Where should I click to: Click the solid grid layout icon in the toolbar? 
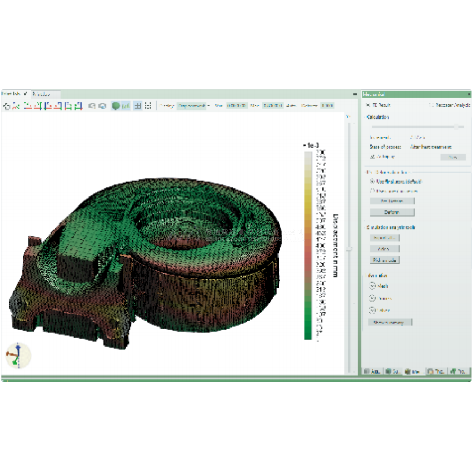(x=137, y=106)
